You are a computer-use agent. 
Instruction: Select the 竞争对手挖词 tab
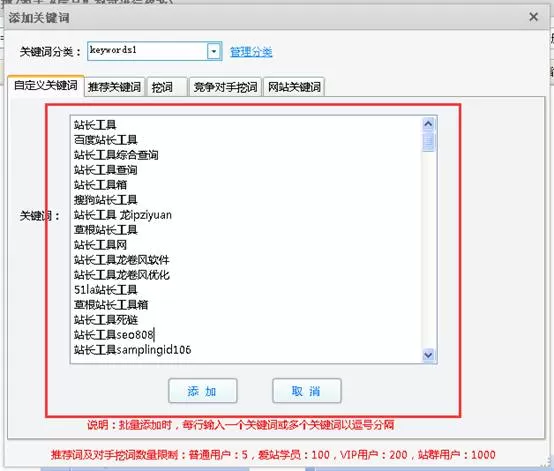coord(225,87)
